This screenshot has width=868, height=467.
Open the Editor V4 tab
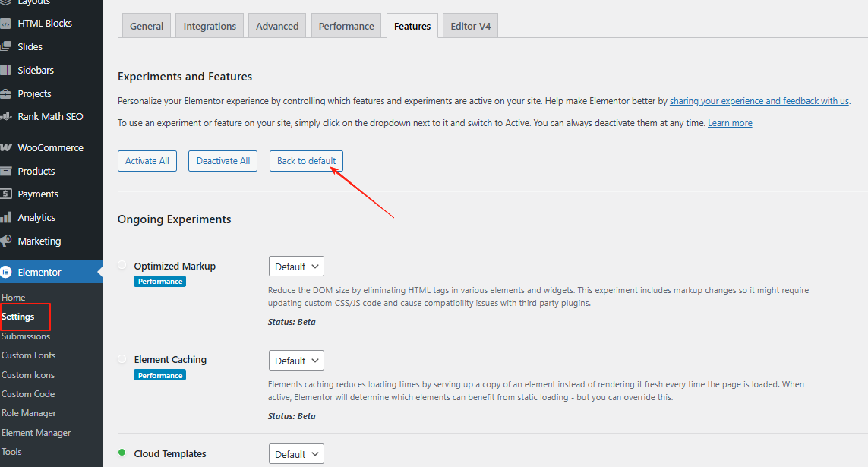469,25
